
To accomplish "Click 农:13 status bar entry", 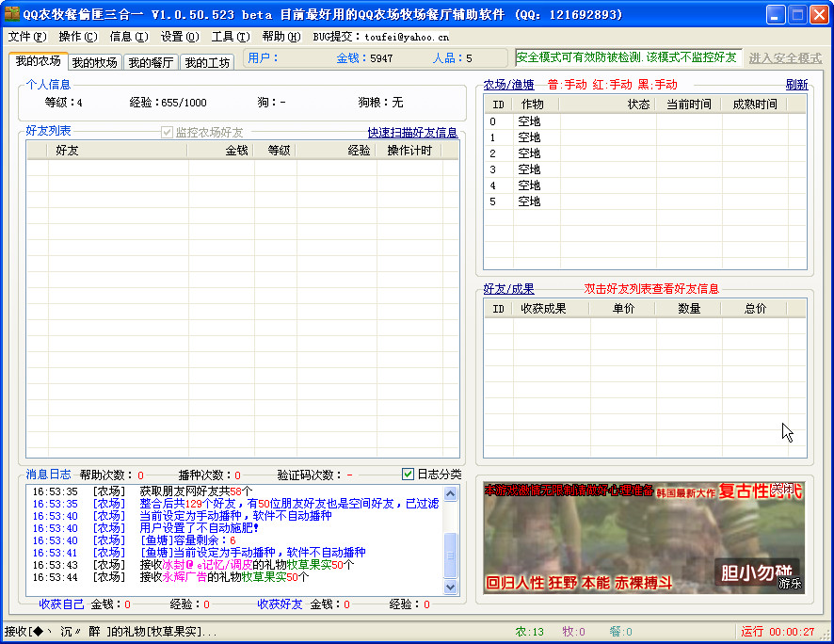I will coord(529,631).
